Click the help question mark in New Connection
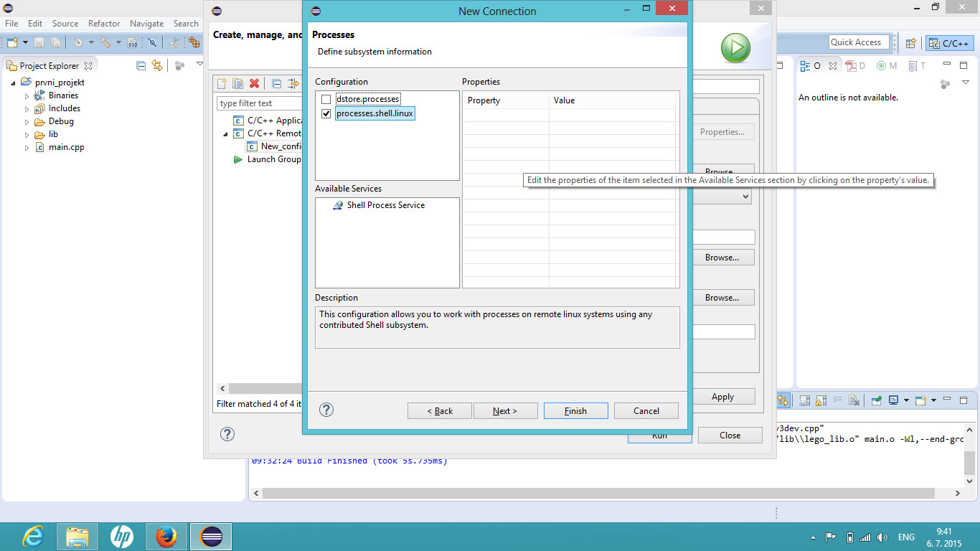Screen dimensions: 980x551 tap(326, 410)
